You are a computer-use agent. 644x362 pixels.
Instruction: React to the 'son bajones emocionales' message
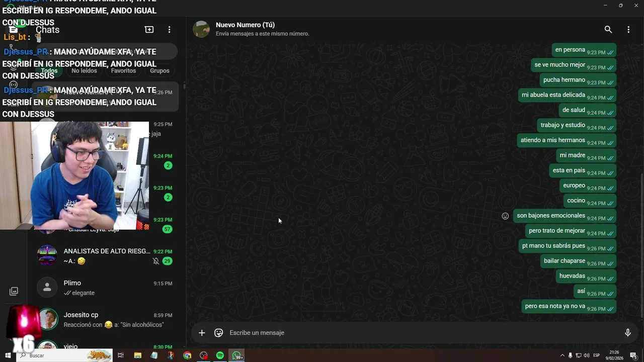505,216
